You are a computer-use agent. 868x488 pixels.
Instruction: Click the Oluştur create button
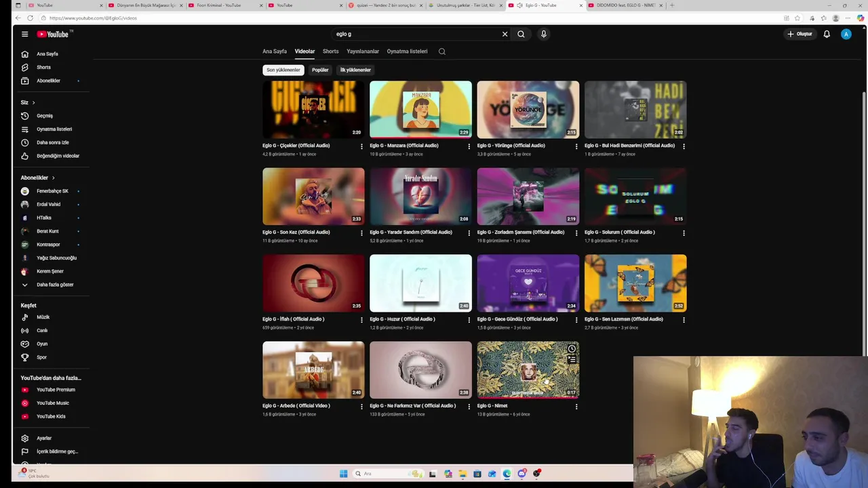tap(800, 34)
